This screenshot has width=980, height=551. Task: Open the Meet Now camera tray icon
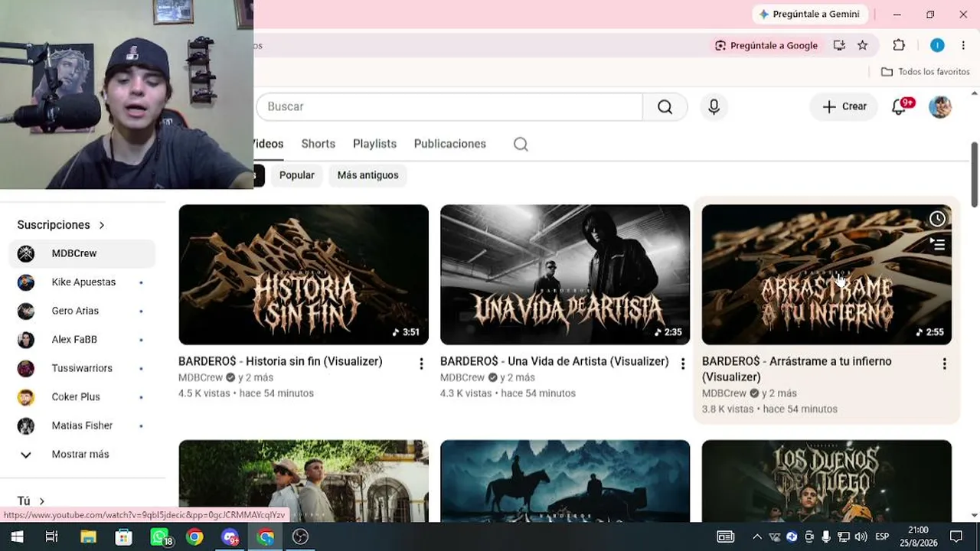809,537
